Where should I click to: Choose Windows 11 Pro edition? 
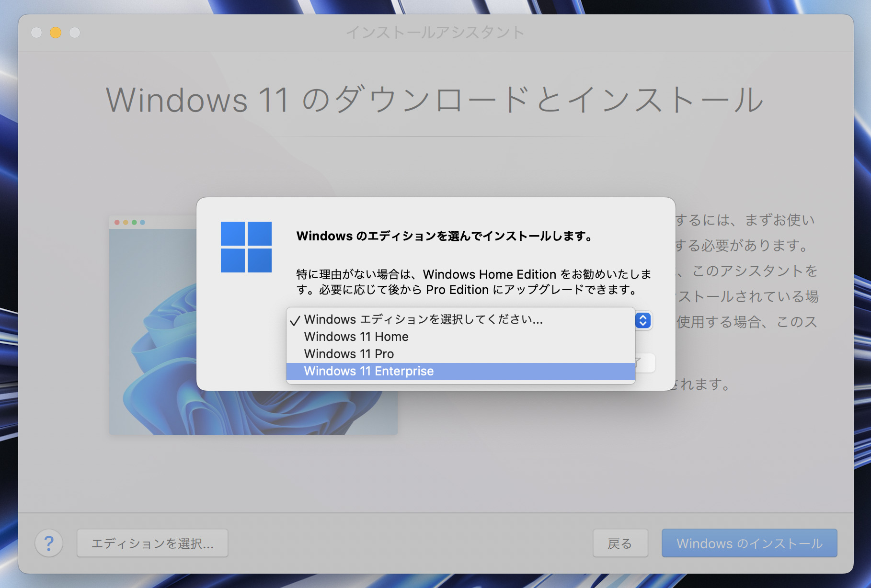click(x=349, y=354)
